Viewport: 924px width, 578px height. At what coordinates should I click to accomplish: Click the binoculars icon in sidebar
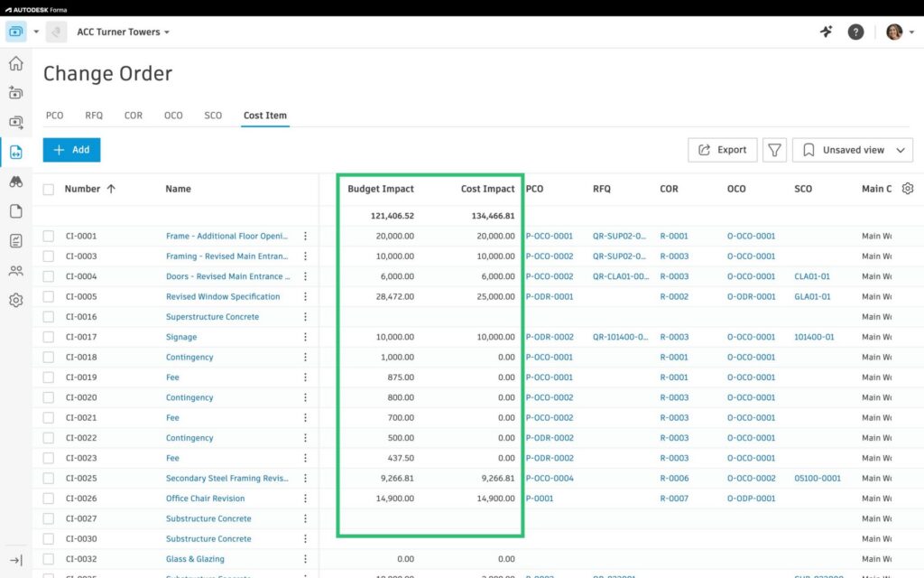pyautogui.click(x=15, y=182)
